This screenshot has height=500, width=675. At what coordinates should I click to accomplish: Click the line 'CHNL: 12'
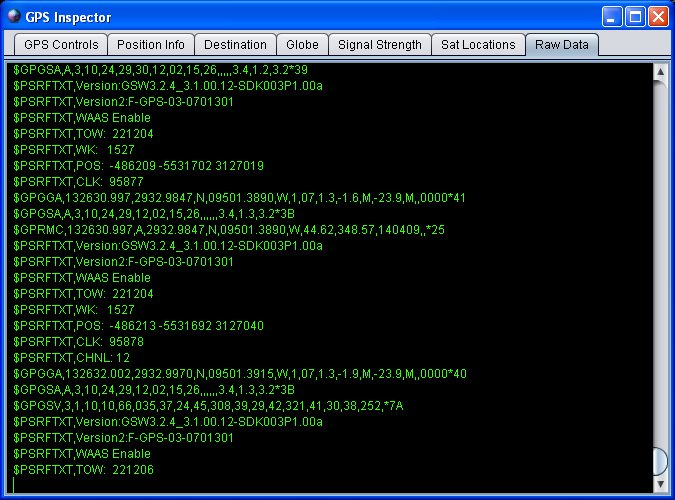click(x=71, y=357)
